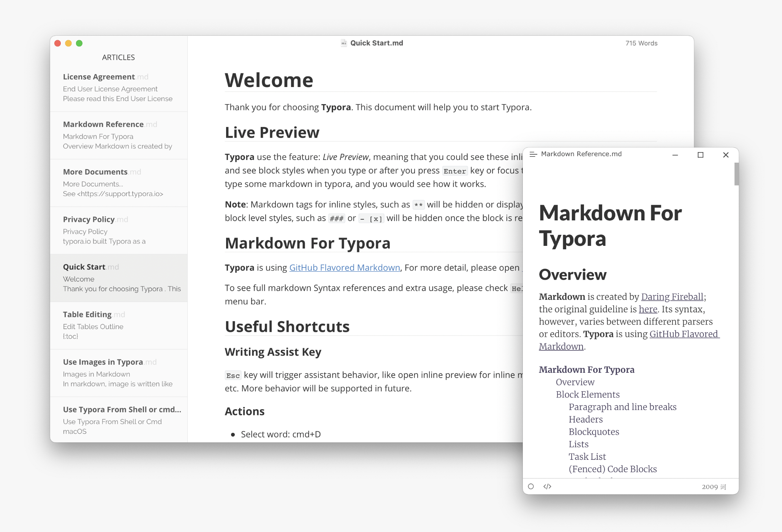Click the Quick Start.md file icon in title bar
782x532 pixels.
pyautogui.click(x=344, y=43)
